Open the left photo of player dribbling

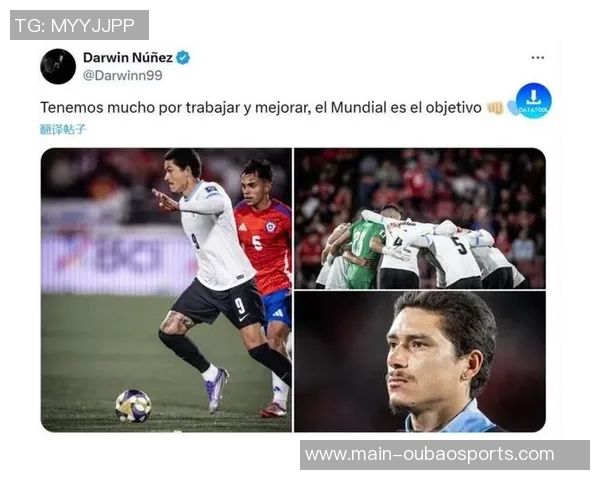tap(166, 290)
